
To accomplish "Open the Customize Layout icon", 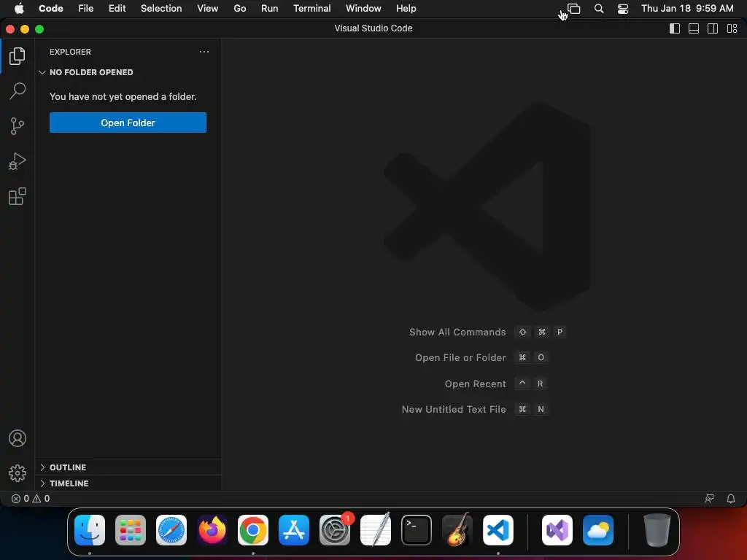I will (x=732, y=28).
